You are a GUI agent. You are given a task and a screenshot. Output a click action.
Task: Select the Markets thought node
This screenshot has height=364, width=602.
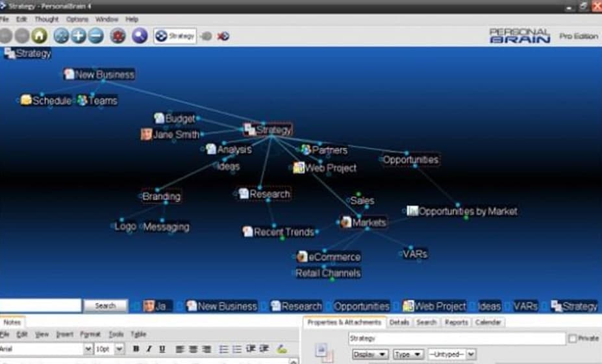click(x=369, y=223)
